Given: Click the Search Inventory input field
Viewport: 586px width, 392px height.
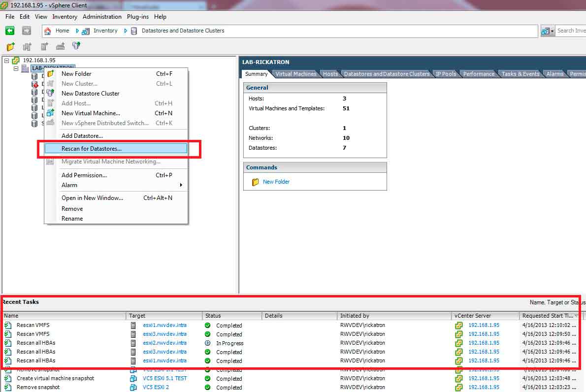Looking at the screenshot, I should [571, 31].
